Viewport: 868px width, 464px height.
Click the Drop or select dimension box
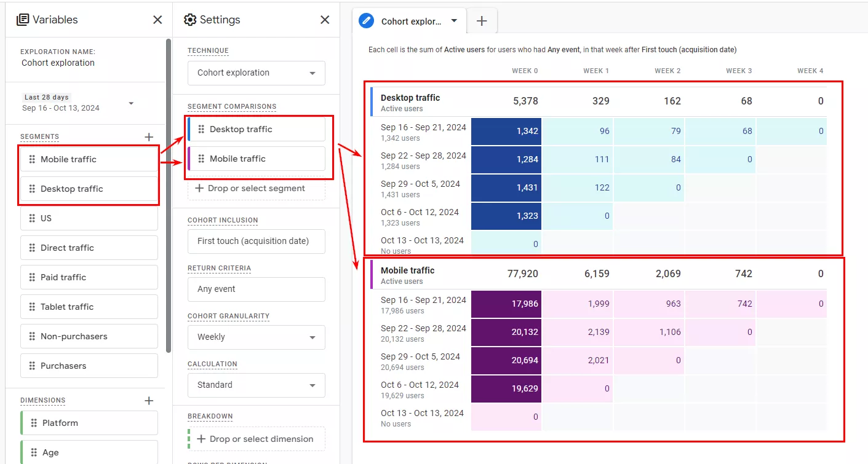(x=257, y=439)
